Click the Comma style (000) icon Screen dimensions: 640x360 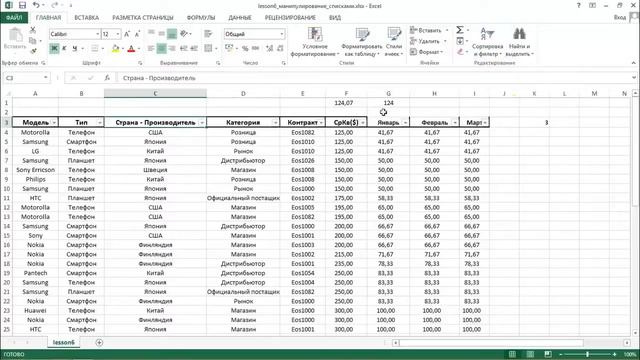click(x=256, y=49)
